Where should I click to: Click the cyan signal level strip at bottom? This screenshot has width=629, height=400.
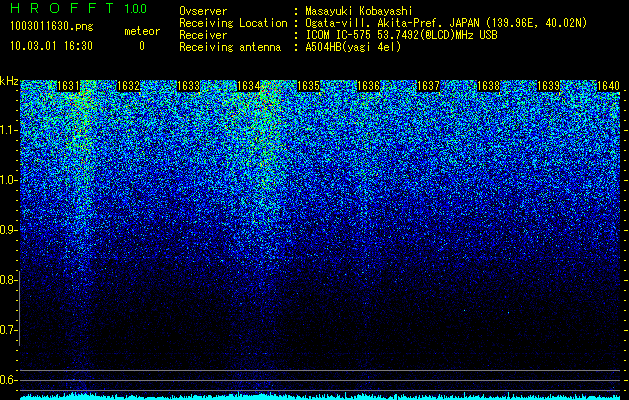(x=320, y=397)
